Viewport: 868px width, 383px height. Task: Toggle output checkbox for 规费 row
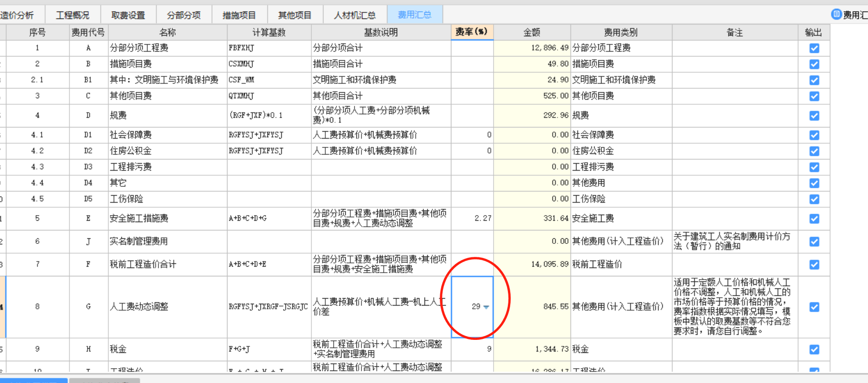coord(814,116)
